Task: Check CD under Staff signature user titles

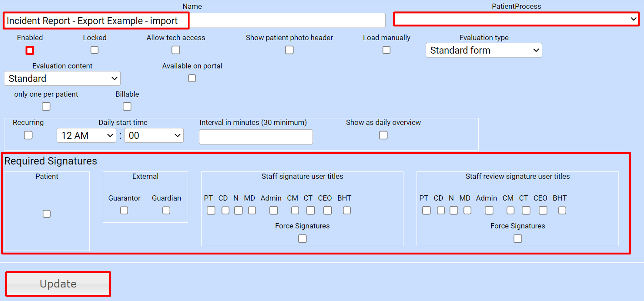Action: (x=225, y=210)
